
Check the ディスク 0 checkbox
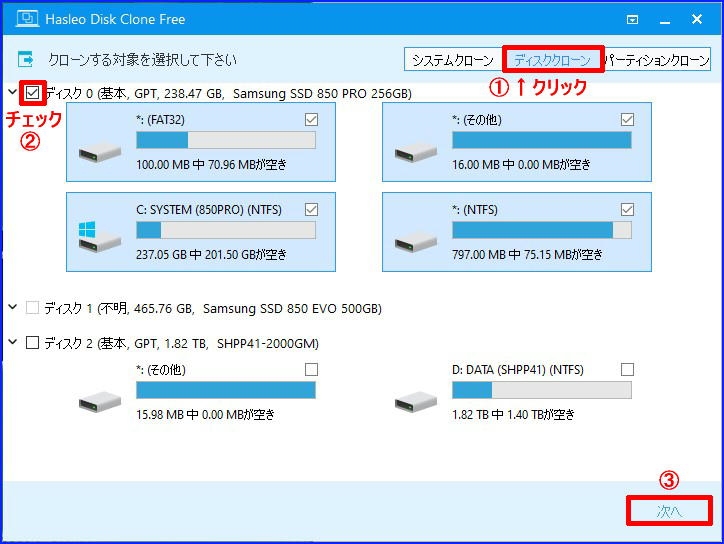tap(32, 93)
